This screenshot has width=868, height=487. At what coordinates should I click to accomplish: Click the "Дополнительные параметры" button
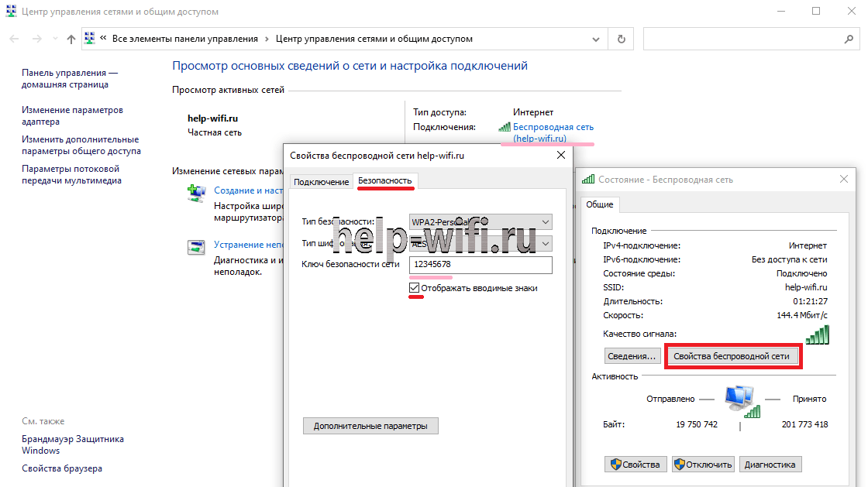[370, 426]
